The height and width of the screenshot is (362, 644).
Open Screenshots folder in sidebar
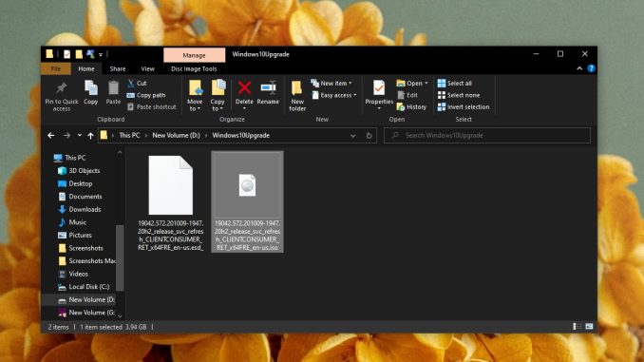point(81,248)
